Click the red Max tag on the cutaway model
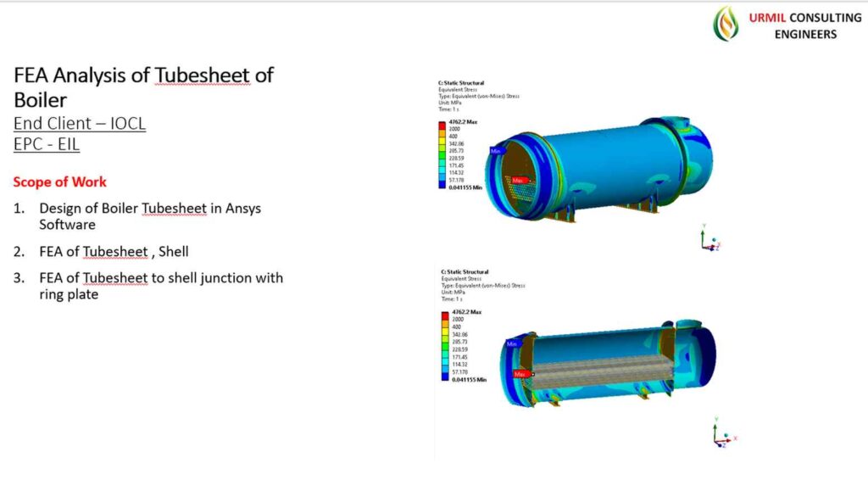The width and height of the screenshot is (868, 480). pyautogui.click(x=522, y=374)
